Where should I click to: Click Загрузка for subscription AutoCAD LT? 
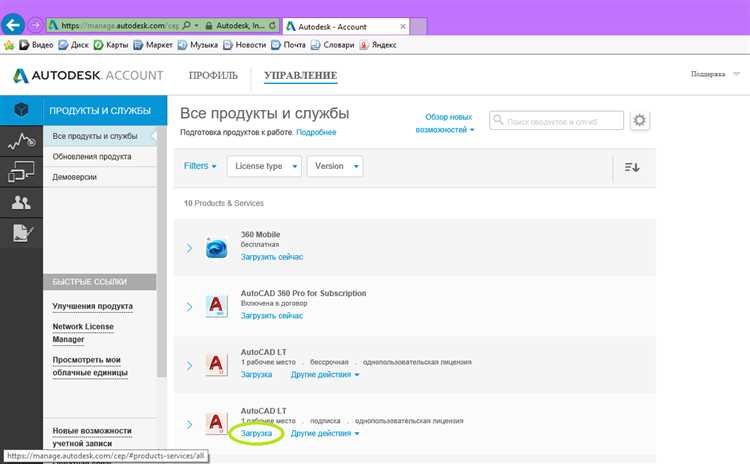pyautogui.click(x=256, y=433)
